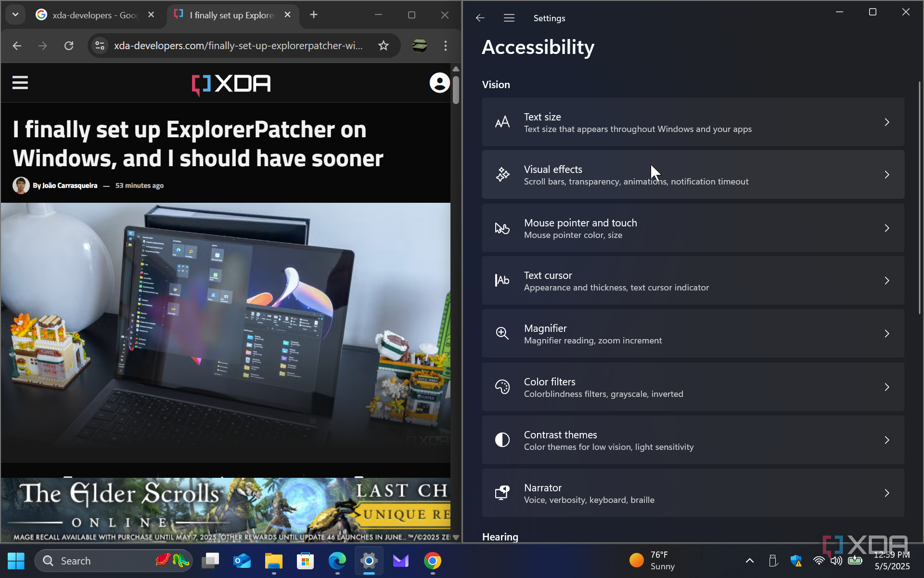
Task: Open a new Chrome tab
Action: coord(314,15)
